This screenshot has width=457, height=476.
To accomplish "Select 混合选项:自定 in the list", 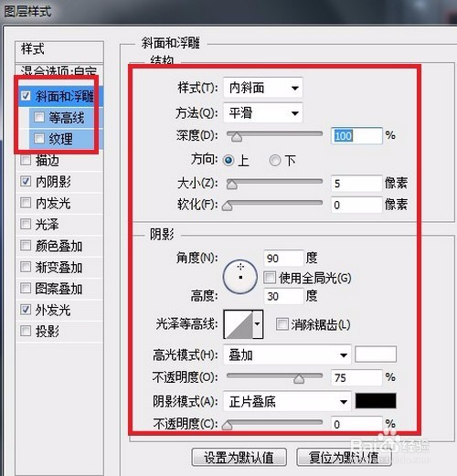I will point(59,71).
